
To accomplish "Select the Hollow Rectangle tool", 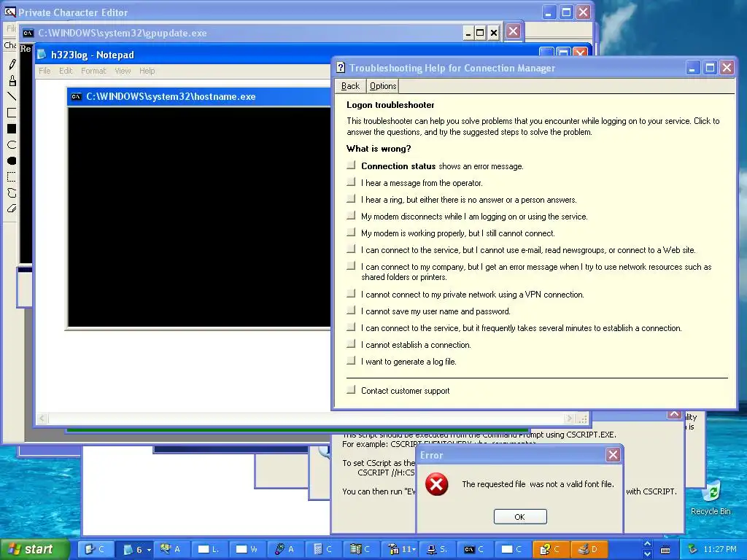I will (12, 113).
